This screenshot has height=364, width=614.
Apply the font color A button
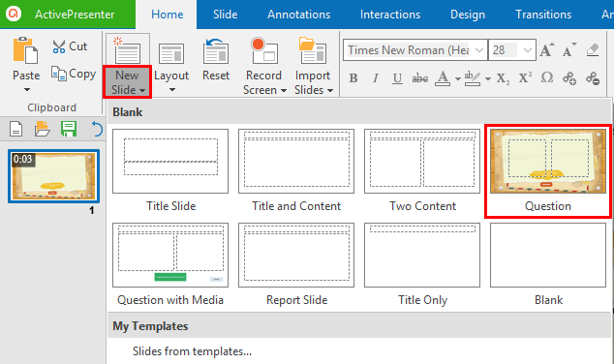click(x=443, y=78)
